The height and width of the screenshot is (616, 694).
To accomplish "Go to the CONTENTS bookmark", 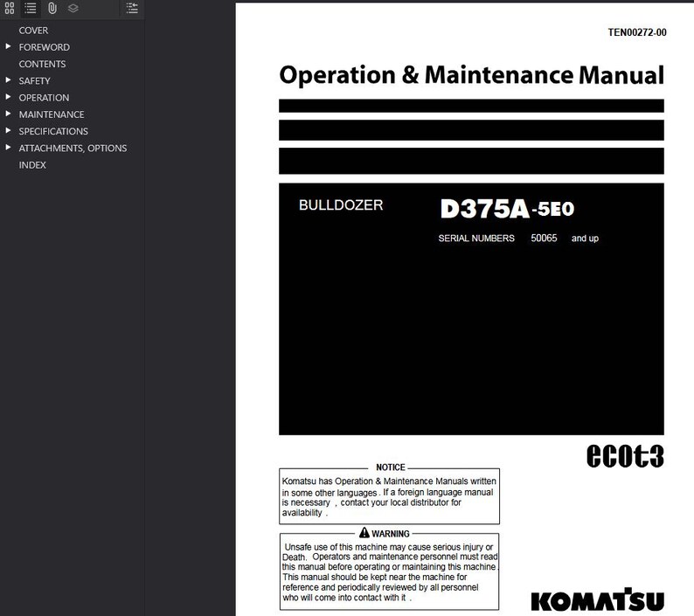I will (x=42, y=64).
